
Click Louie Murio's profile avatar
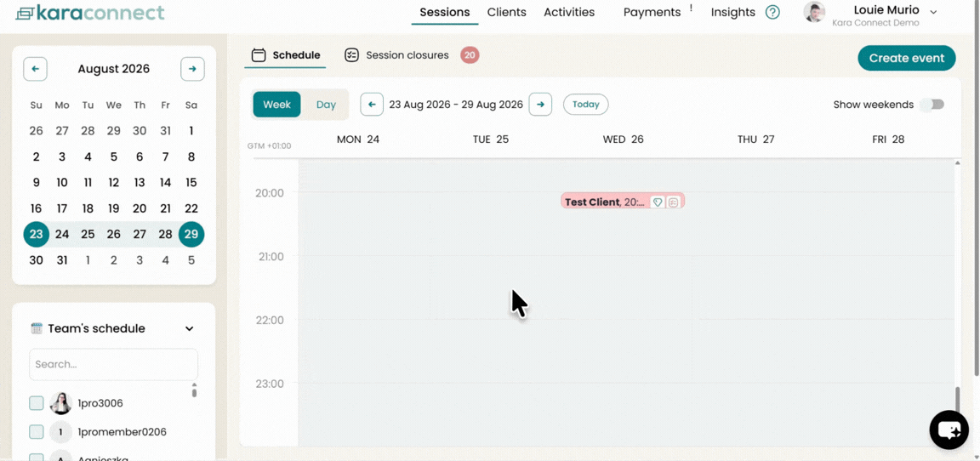pyautogui.click(x=814, y=13)
